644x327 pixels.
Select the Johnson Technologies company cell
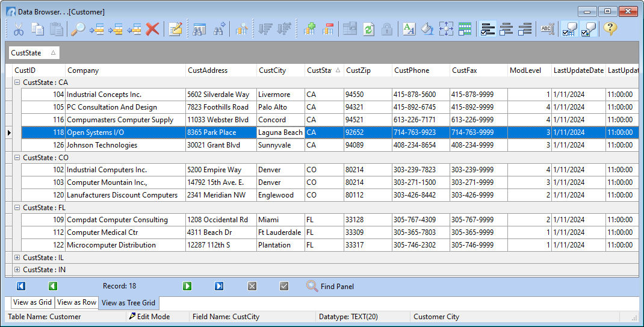tap(125, 145)
